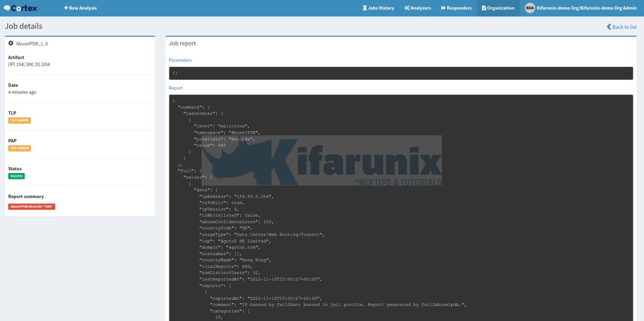Open the Jobs History page
644x321 pixels.
(379, 8)
